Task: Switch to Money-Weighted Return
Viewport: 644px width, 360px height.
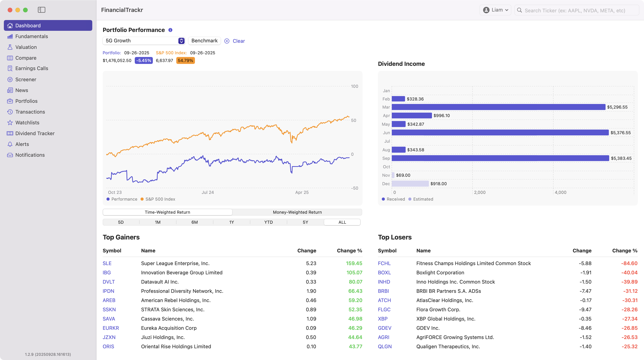Action: click(x=297, y=212)
